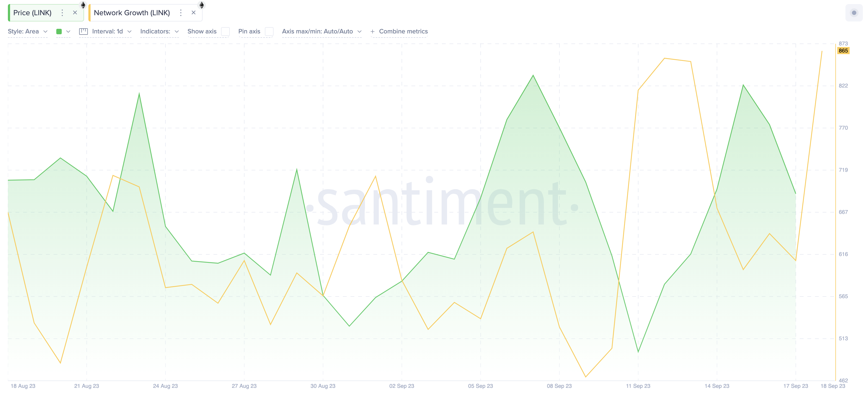
Task: Click the round button at top right
Action: [854, 13]
